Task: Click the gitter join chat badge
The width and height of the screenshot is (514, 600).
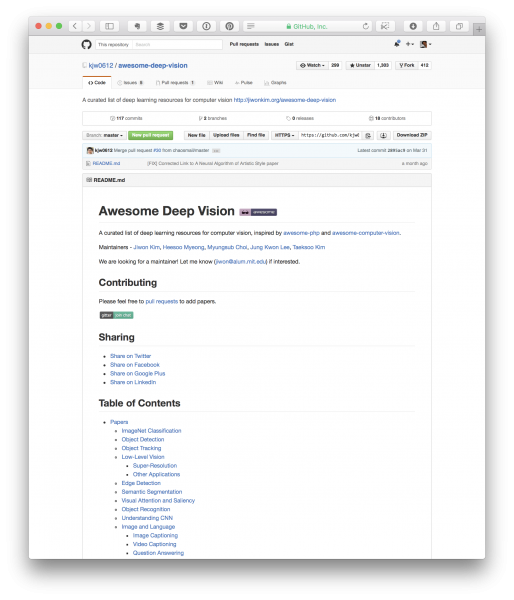Action: [x=116, y=315]
